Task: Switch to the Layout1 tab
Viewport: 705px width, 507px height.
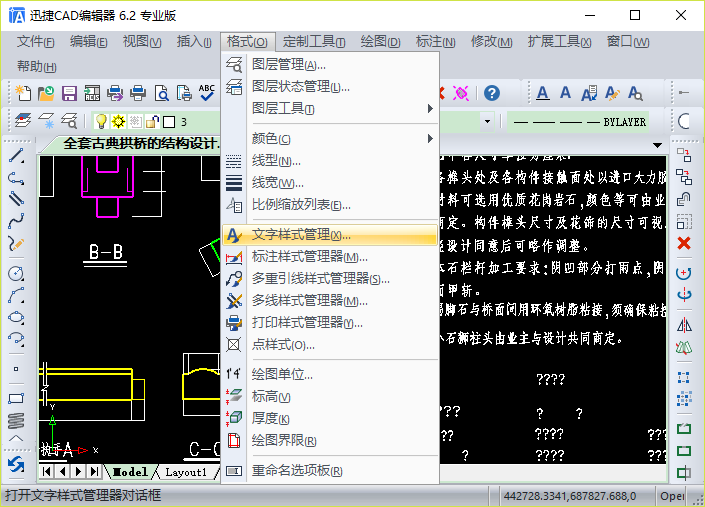Action: click(186, 472)
